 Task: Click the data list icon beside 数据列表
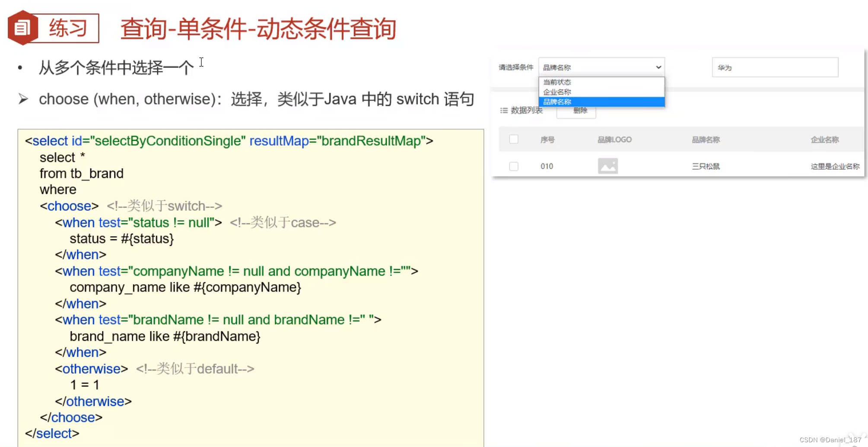tap(503, 111)
